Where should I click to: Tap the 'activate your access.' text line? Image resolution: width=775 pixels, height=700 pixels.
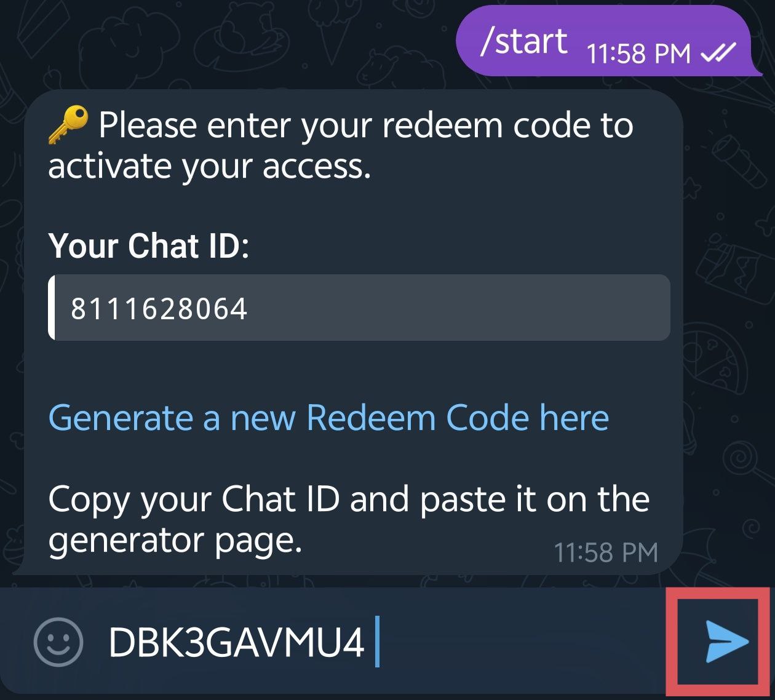pyautogui.click(x=210, y=166)
